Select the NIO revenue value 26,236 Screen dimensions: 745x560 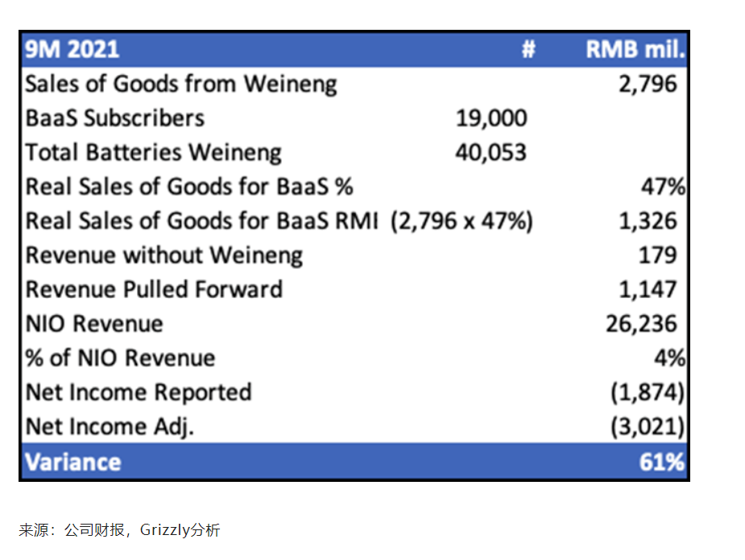coord(641,324)
